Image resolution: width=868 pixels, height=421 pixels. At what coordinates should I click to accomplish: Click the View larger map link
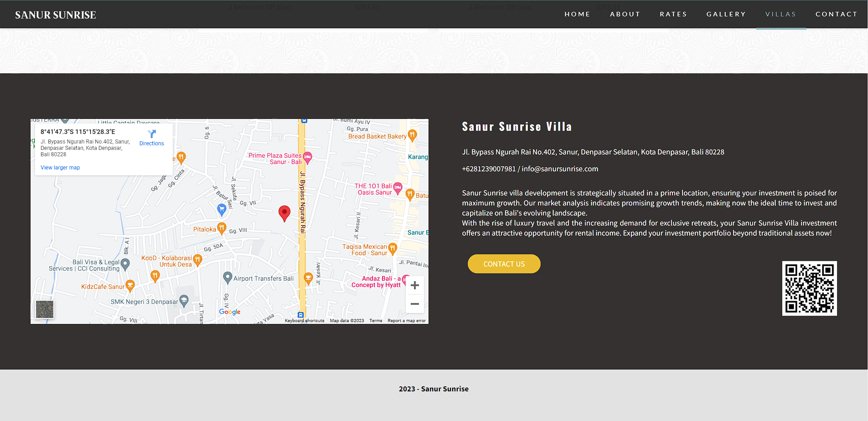(60, 168)
